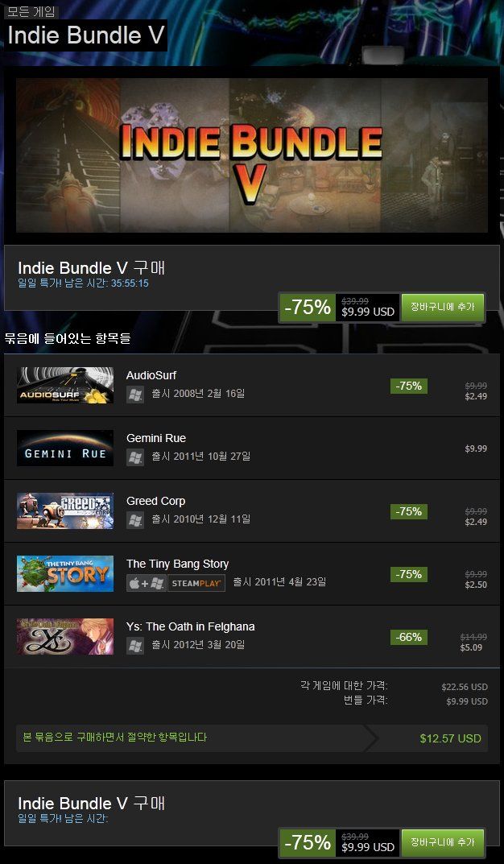Click the Windows icon under Ys: The Oath in Felghana

135,645
